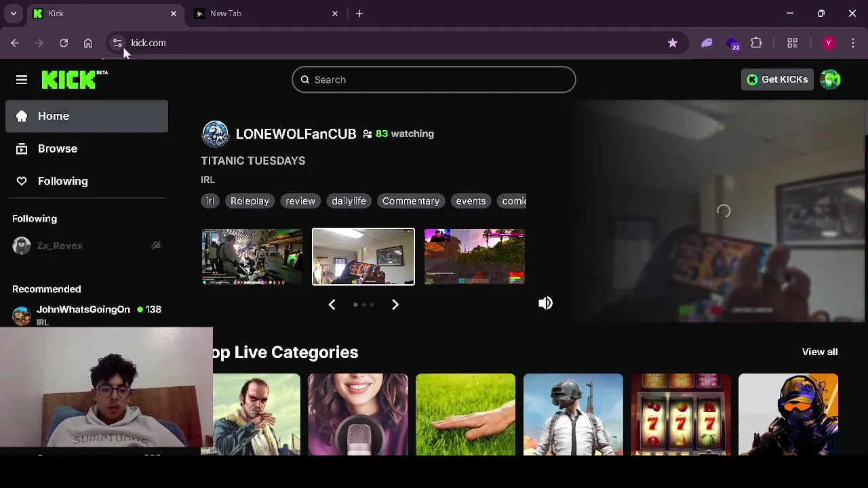Click in the Search field
Screen dimensions: 868x488
pyautogui.click(x=434, y=79)
